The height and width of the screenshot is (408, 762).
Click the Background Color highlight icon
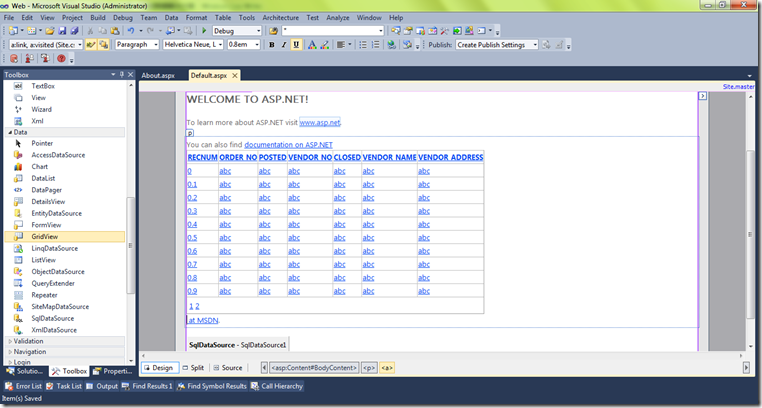tap(325, 45)
